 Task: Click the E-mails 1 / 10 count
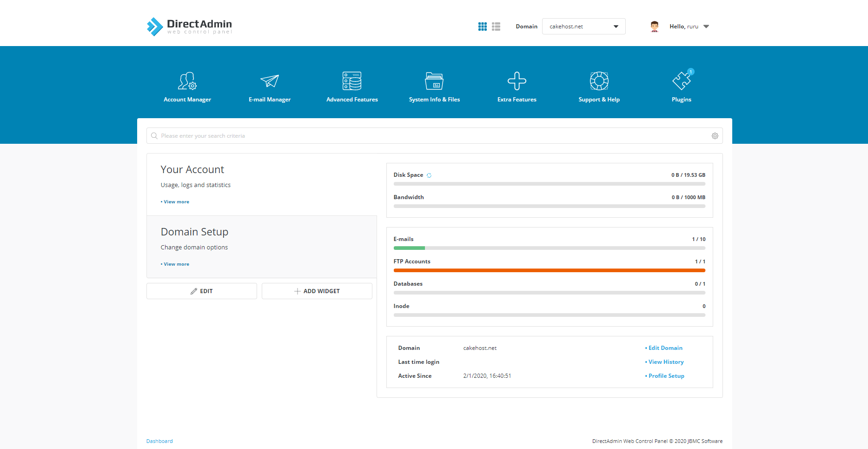[x=699, y=239]
